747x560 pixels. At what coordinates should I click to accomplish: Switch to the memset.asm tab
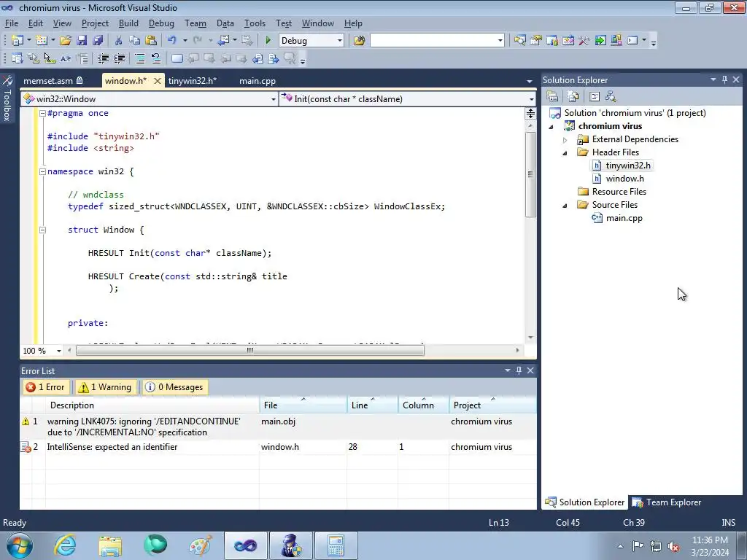pyautogui.click(x=53, y=81)
